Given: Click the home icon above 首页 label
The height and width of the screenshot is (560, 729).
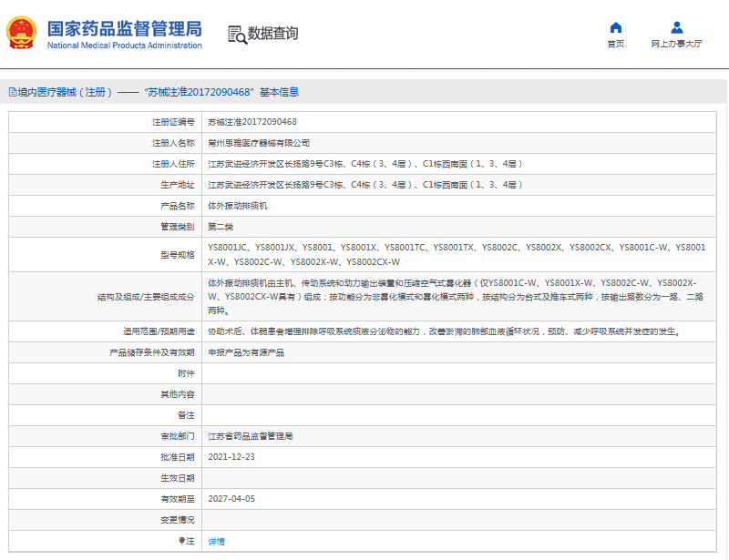Looking at the screenshot, I should (x=614, y=27).
